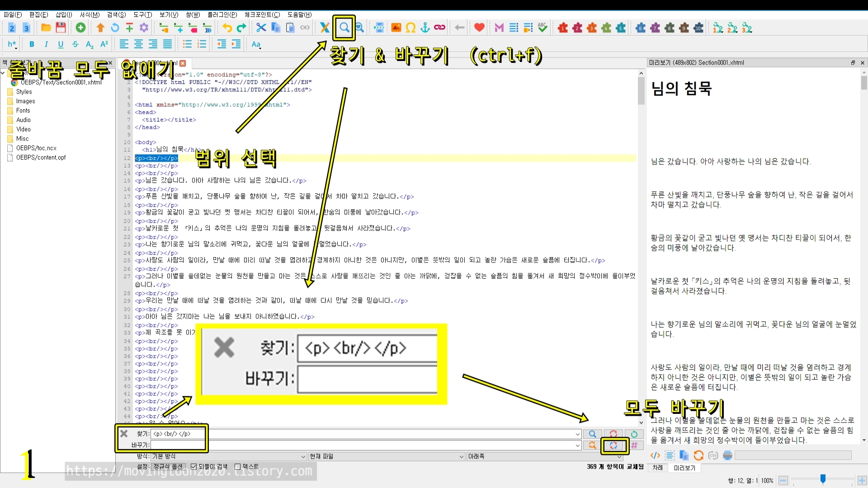Click the red heart Donate icon
This screenshot has height=488, width=868.
(x=479, y=28)
